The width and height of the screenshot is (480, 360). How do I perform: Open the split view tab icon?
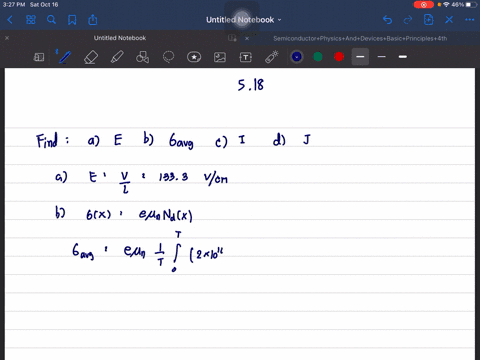[232, 38]
